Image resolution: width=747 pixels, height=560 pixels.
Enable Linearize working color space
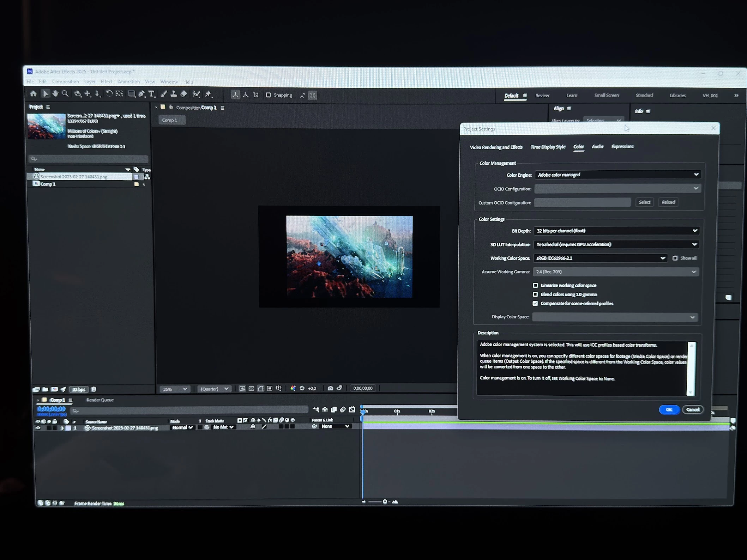tap(535, 285)
